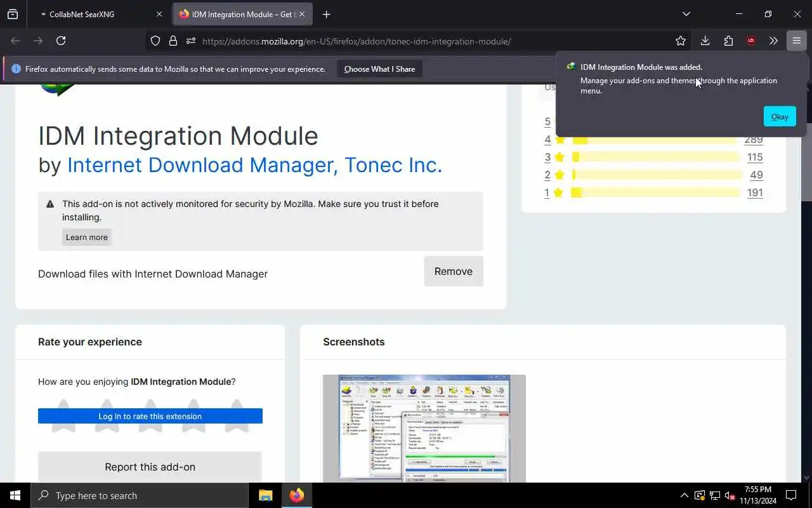Open the 115 three-star reviews count
Image resolution: width=812 pixels, height=508 pixels.
tap(755, 157)
